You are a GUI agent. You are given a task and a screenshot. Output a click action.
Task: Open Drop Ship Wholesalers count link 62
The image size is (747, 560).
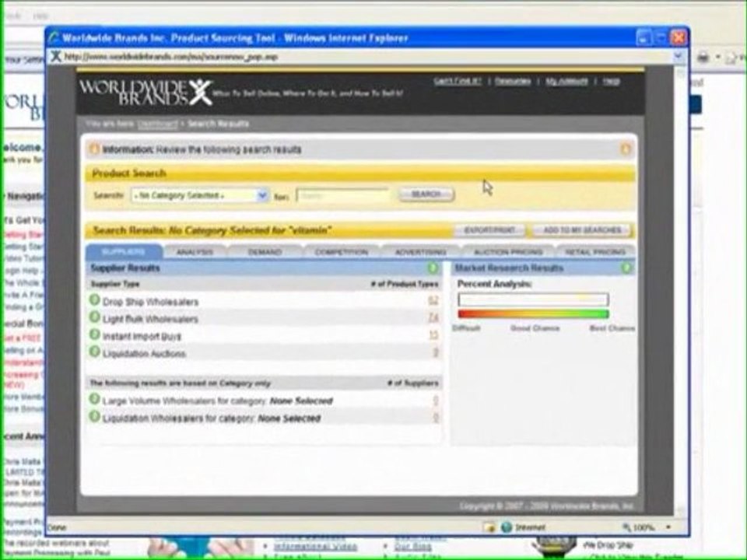433,300
